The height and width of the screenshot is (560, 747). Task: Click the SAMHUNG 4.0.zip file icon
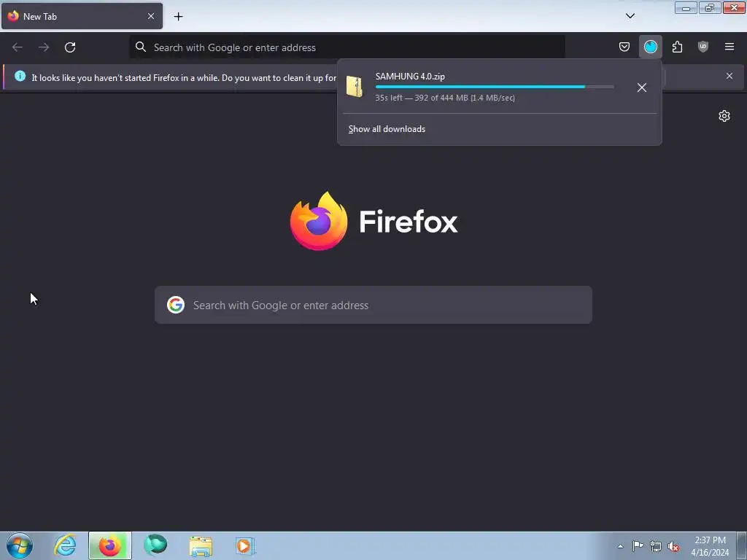355,87
